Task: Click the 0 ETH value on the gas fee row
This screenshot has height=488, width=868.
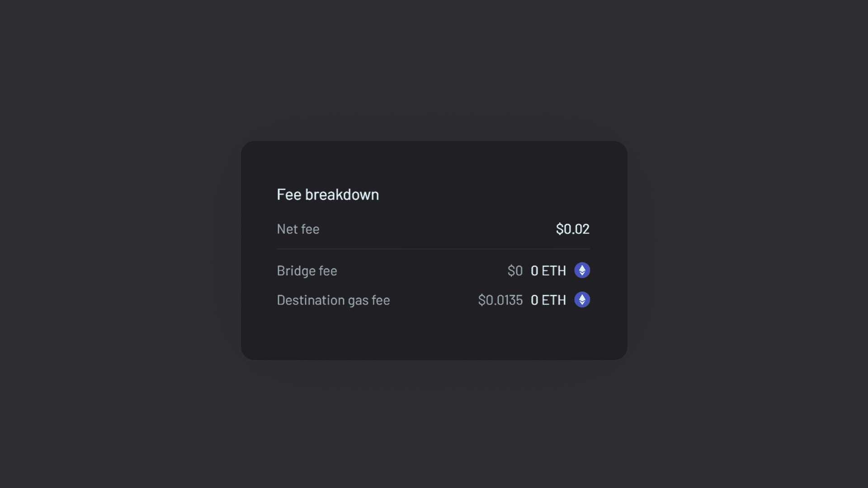Action: (x=548, y=300)
